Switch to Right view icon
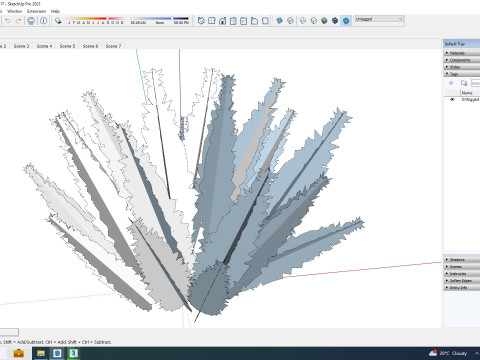Screen dimensions: 480x360 [x=233, y=21]
